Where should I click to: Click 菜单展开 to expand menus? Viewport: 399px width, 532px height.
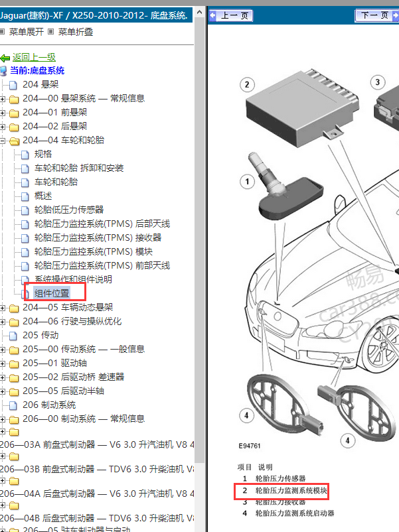click(26, 32)
